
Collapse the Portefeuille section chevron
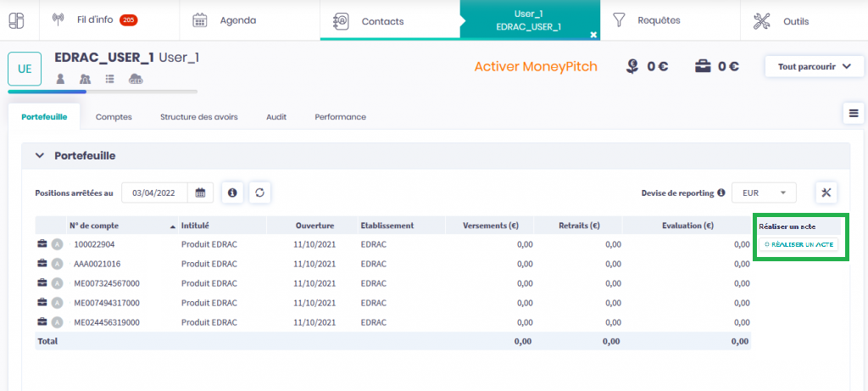click(39, 156)
